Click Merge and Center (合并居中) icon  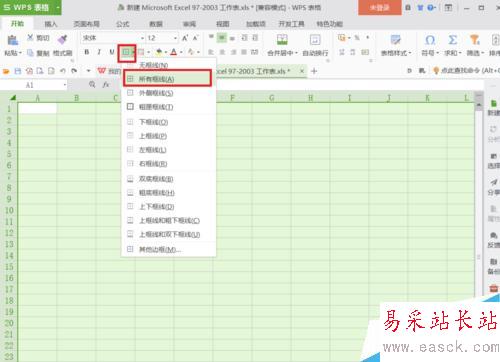pos(282,40)
